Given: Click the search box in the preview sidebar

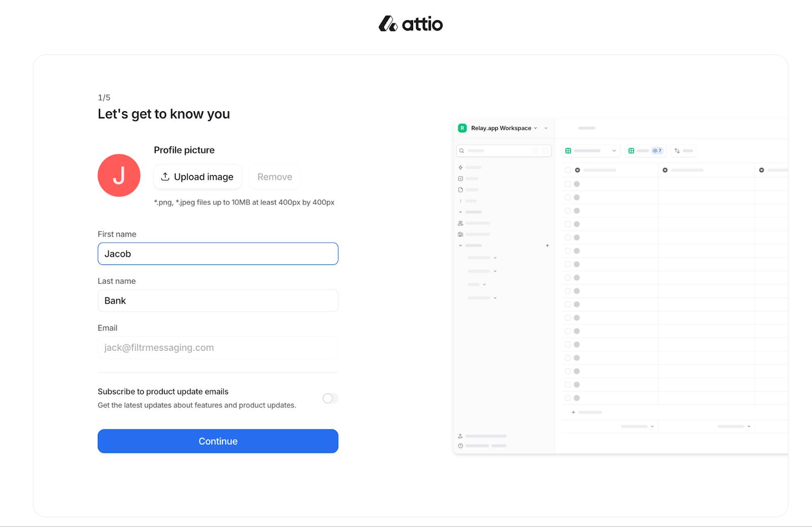Looking at the screenshot, I should click(504, 151).
